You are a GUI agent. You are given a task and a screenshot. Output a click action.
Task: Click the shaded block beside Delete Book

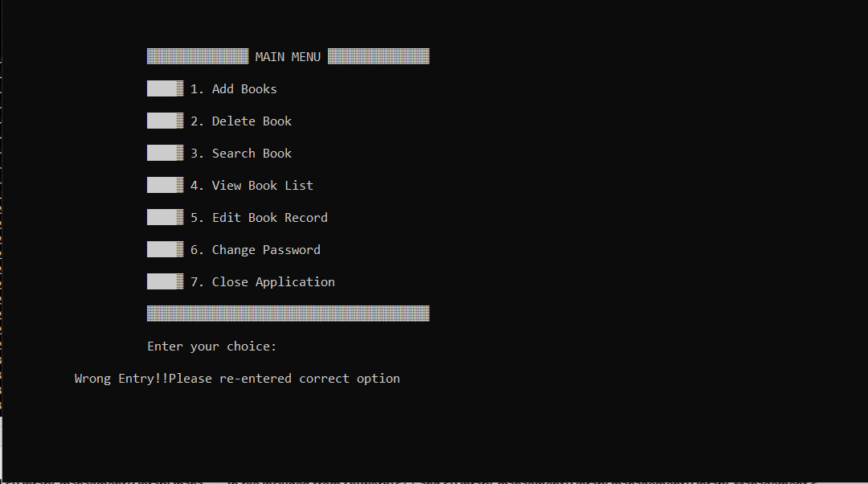164,120
